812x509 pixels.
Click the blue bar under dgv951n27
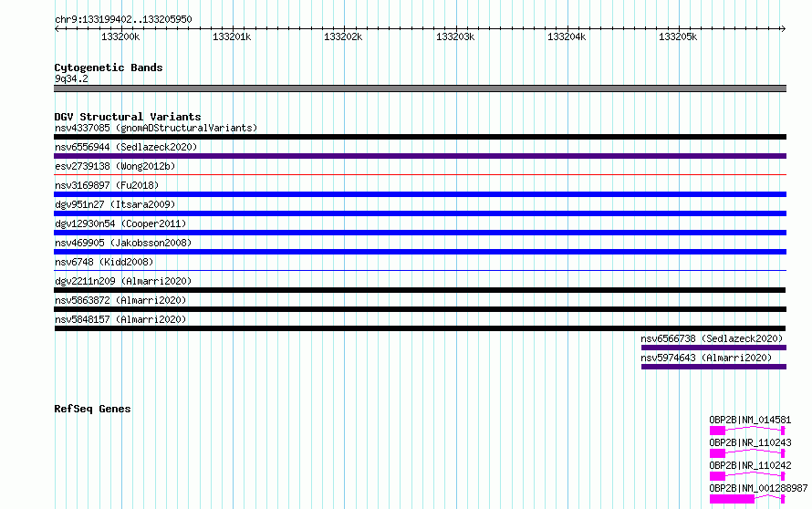[x=420, y=213]
